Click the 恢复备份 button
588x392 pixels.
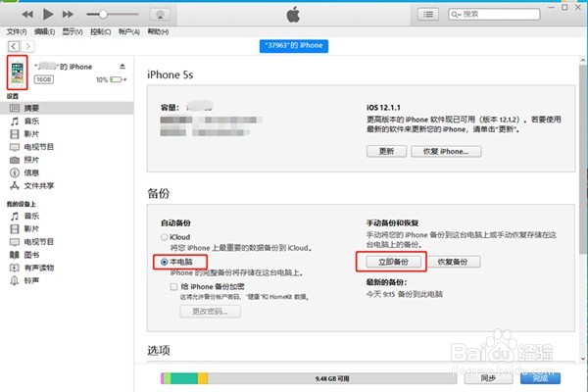[x=453, y=262]
